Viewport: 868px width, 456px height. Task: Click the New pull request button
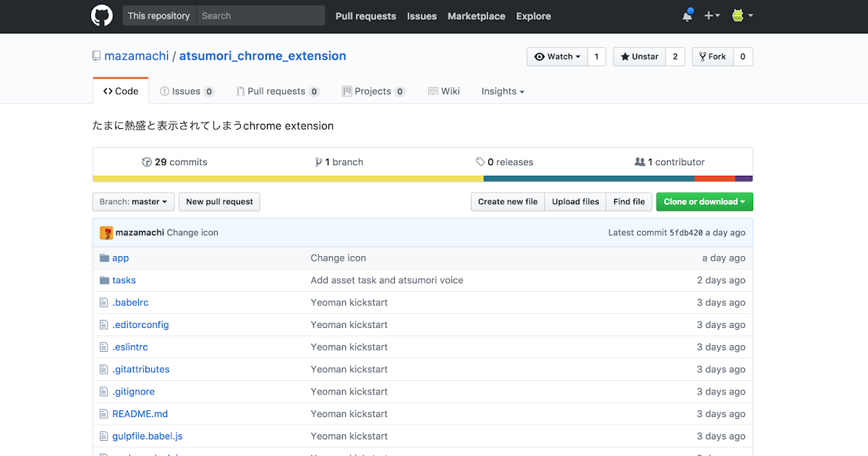[x=219, y=202]
